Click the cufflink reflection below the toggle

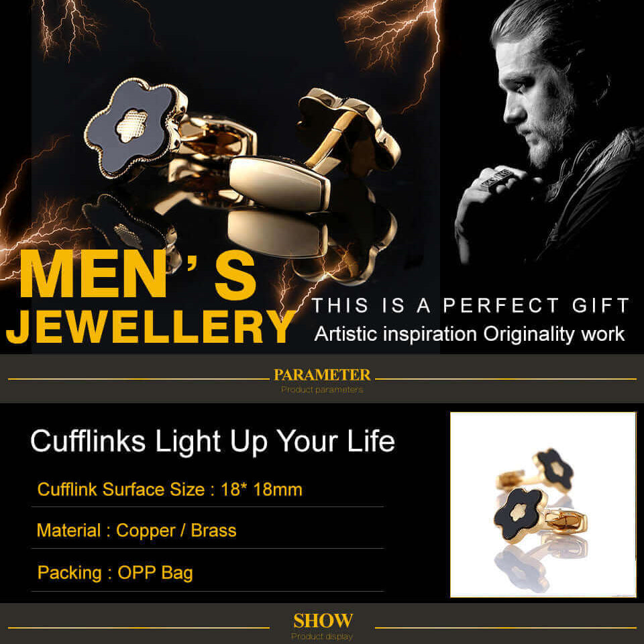coord(278,233)
